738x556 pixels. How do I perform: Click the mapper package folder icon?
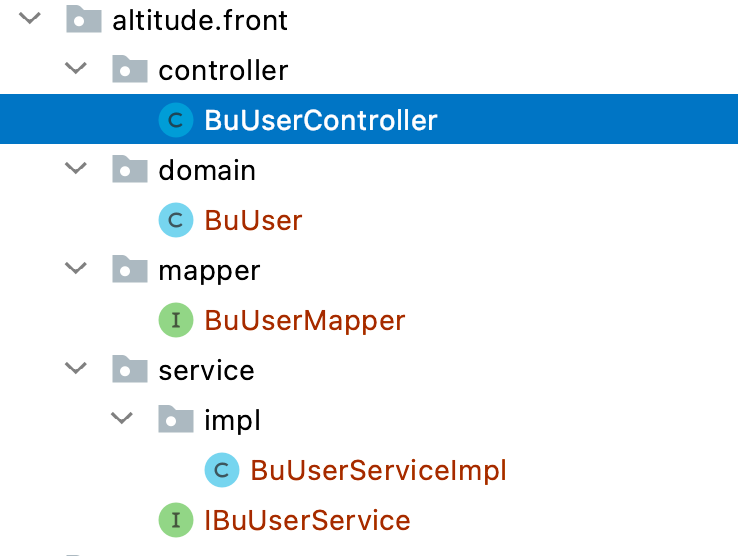[x=130, y=270]
